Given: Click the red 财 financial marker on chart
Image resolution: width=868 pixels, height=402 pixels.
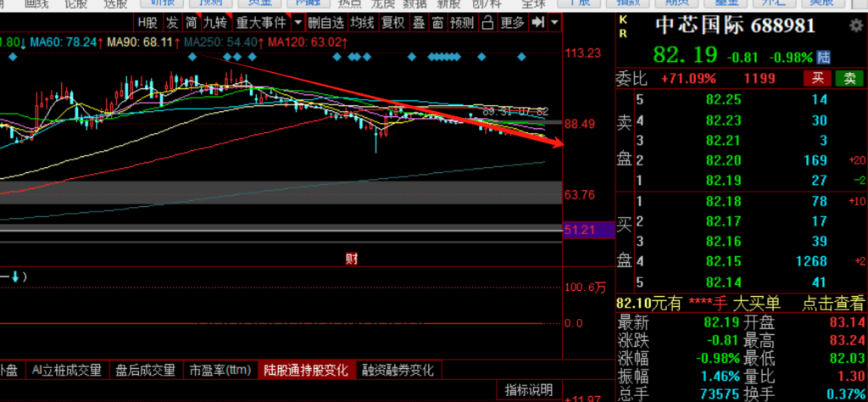Looking at the screenshot, I should pyautogui.click(x=352, y=259).
